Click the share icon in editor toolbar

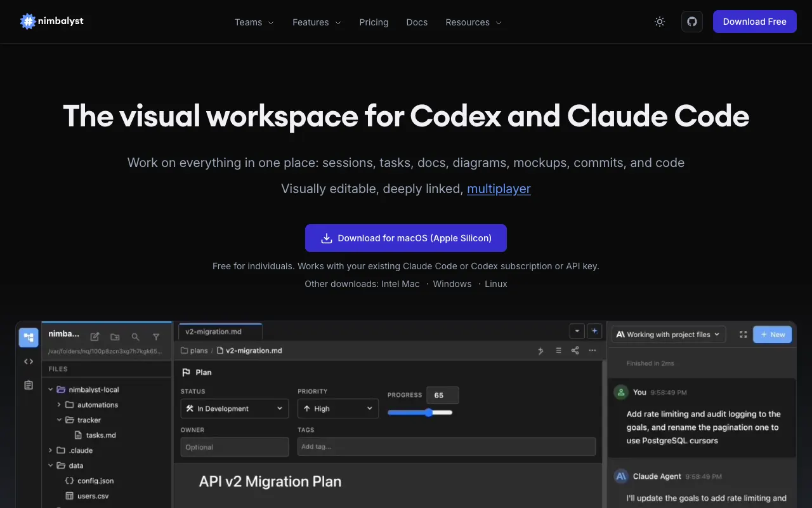[x=575, y=351]
